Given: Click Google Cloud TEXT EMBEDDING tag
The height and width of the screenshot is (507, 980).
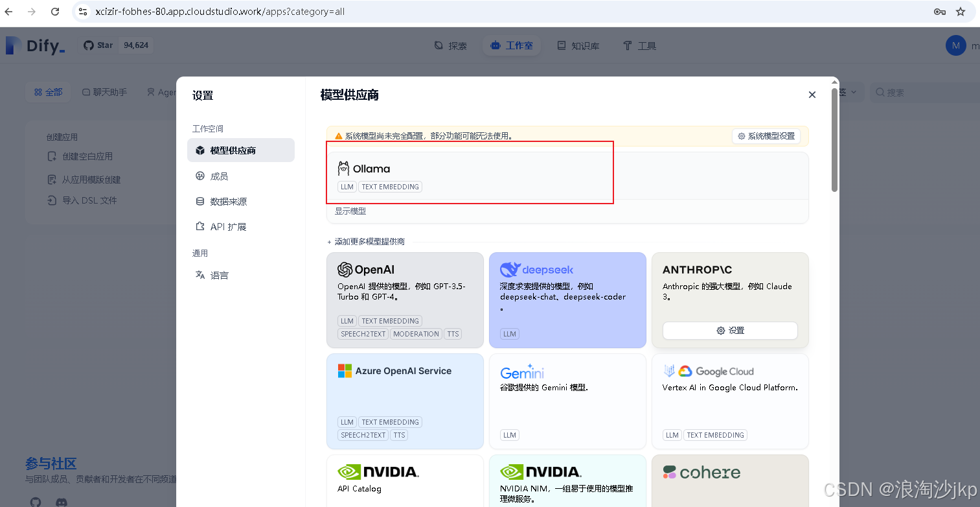Looking at the screenshot, I should (715, 435).
